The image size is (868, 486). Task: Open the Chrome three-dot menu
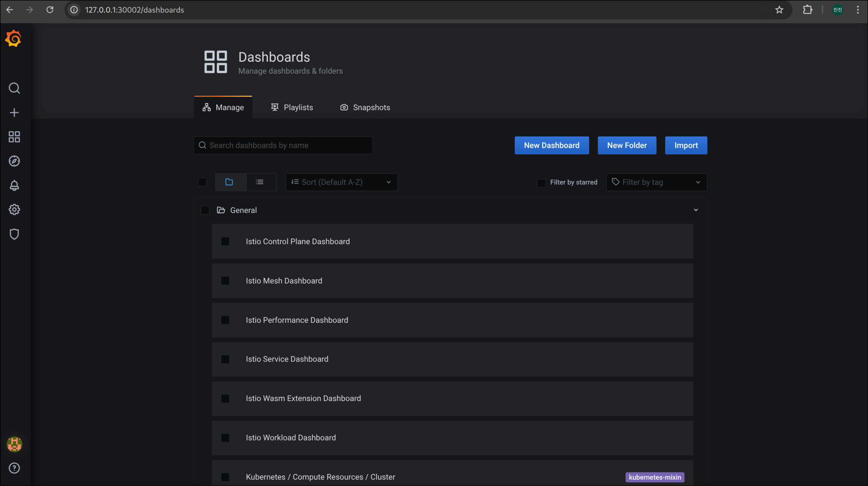858,10
